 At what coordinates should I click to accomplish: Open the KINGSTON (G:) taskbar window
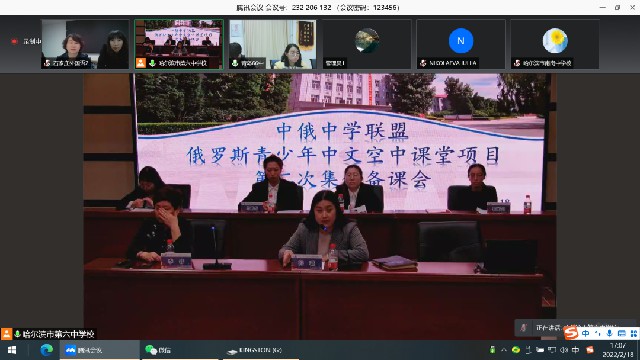pos(261,350)
